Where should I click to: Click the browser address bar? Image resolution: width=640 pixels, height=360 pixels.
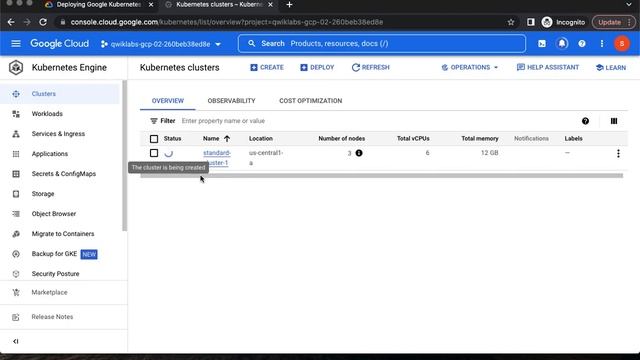pos(282,22)
